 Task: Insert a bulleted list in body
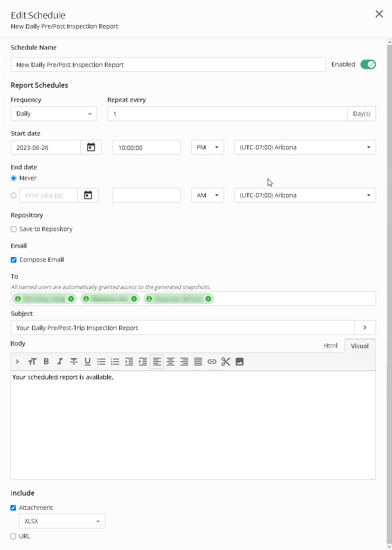[x=101, y=362]
